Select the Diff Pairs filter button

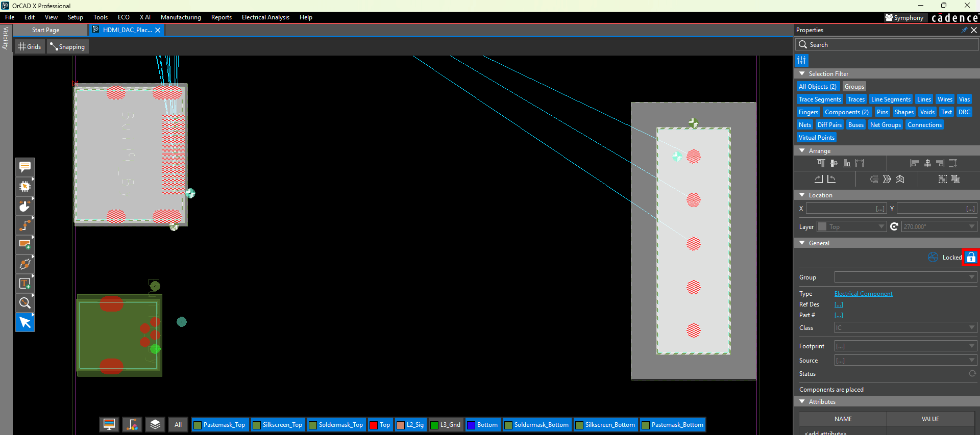pyautogui.click(x=829, y=125)
